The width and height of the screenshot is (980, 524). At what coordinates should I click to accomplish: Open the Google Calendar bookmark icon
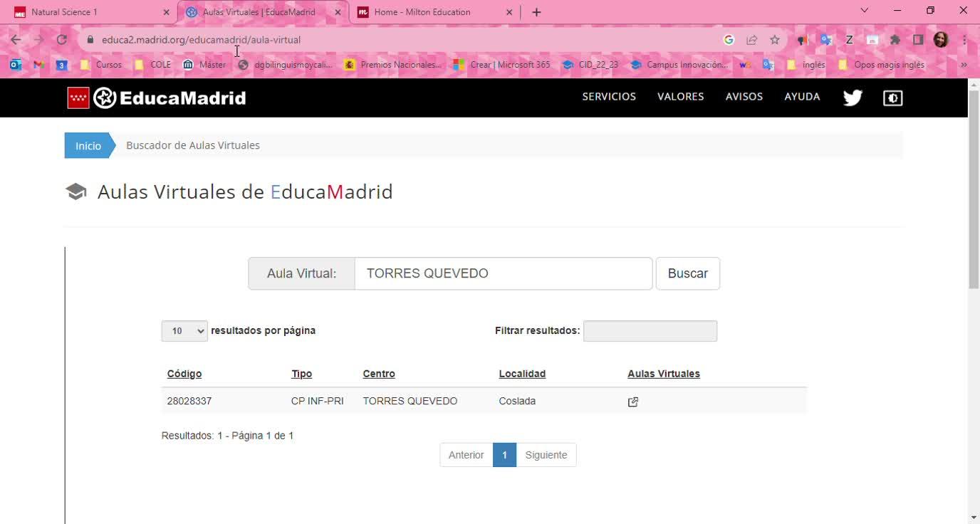coord(62,65)
